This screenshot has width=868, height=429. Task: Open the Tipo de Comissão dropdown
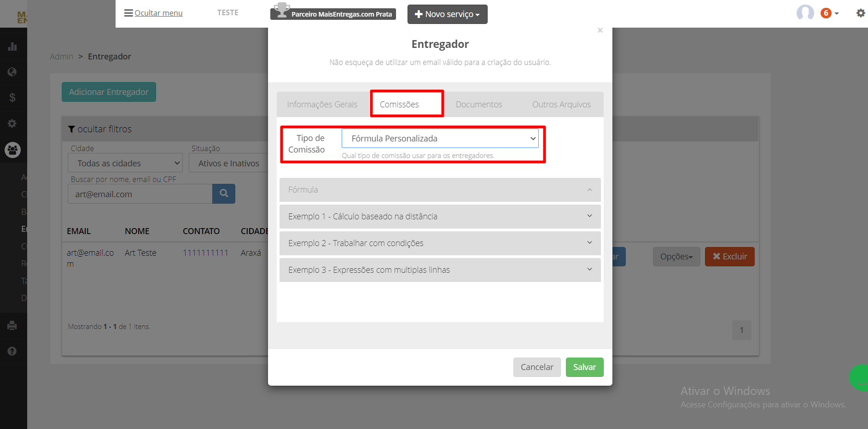pos(440,138)
